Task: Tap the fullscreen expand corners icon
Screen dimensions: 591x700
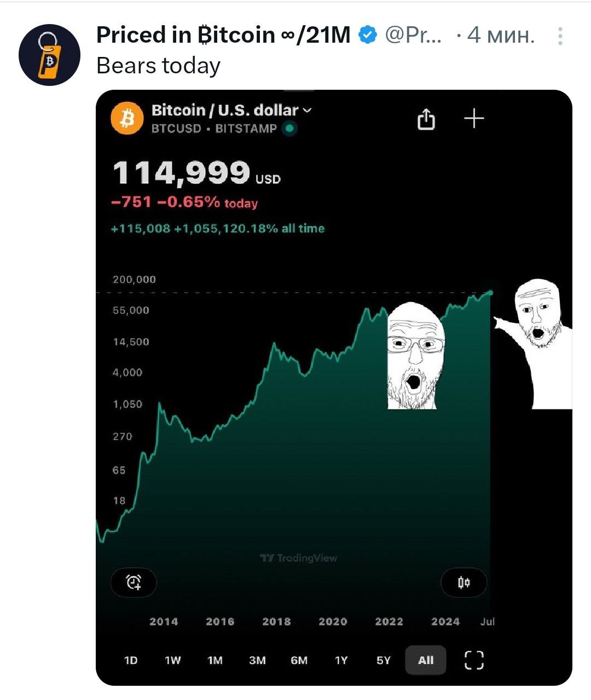Action: (x=474, y=660)
